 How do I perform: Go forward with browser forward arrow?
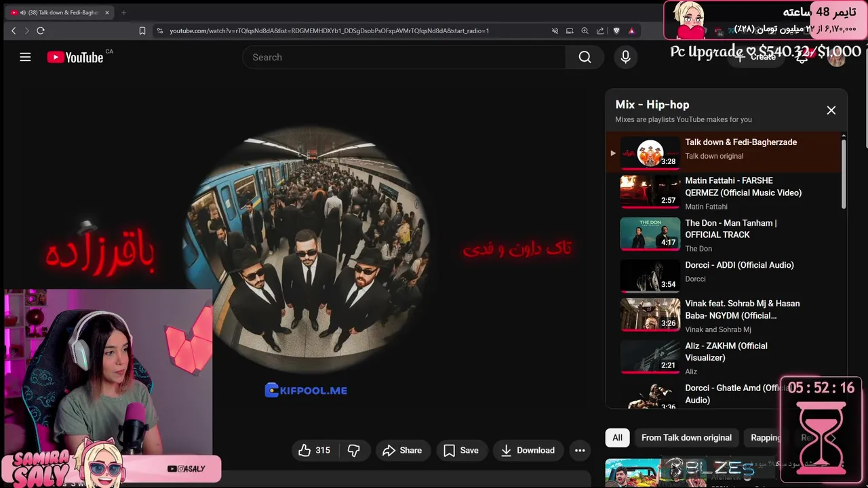point(27,30)
